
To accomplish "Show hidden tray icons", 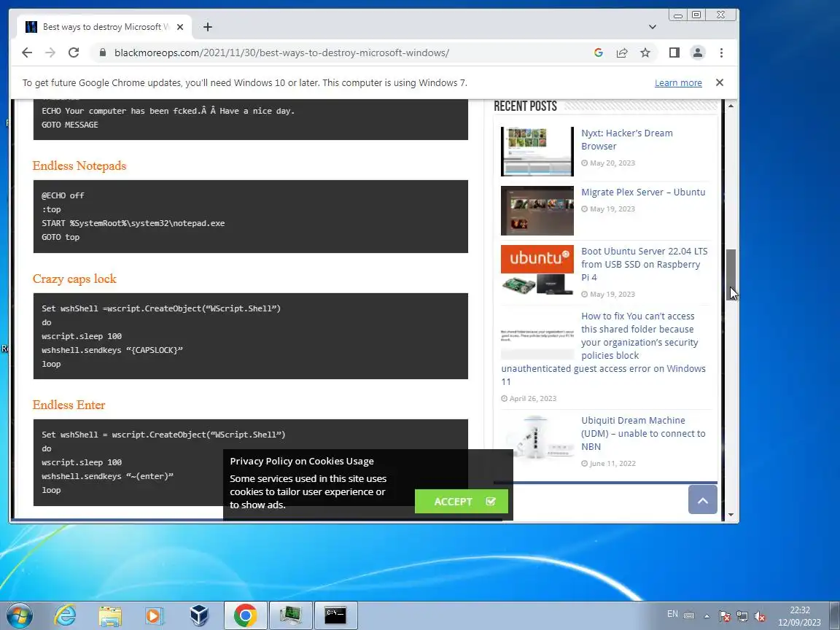I will (707, 616).
